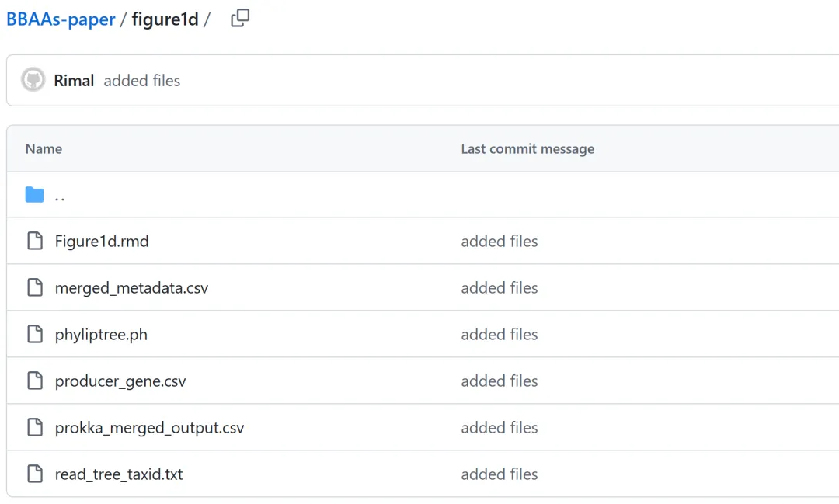Click the file icon beside merged_metadata.csv
The width and height of the screenshot is (839, 504).
point(34,288)
